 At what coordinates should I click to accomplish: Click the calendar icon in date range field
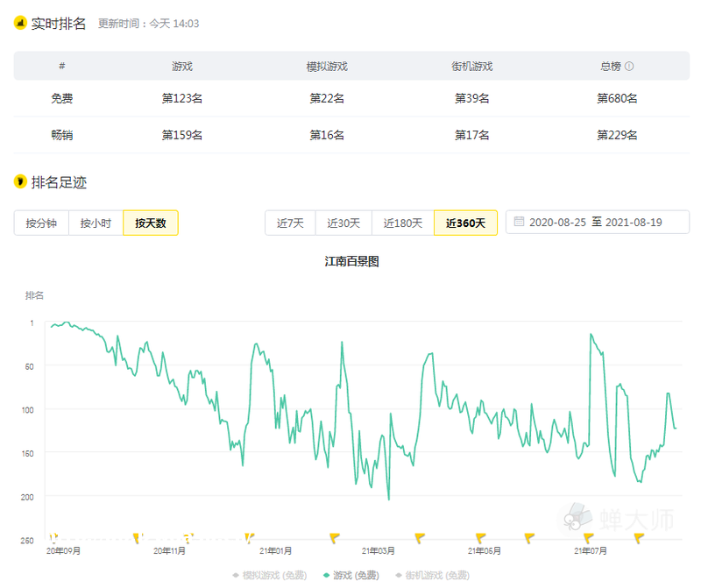coord(519,223)
